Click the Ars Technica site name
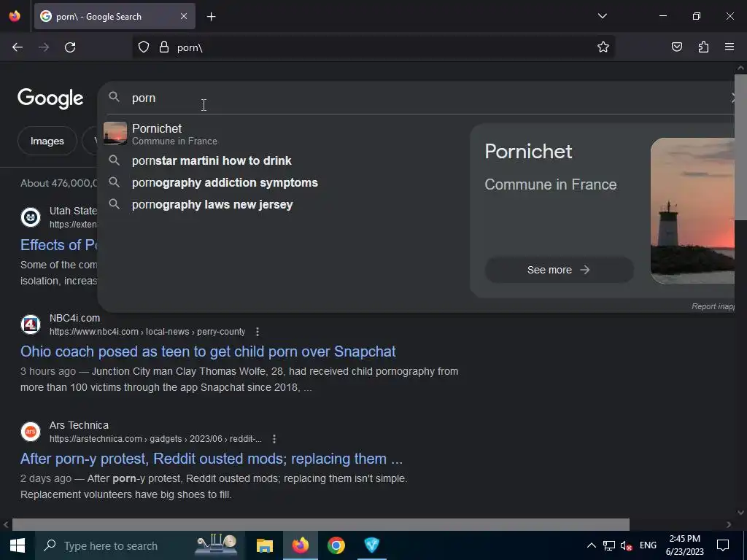The width and height of the screenshot is (747, 560). (79, 425)
